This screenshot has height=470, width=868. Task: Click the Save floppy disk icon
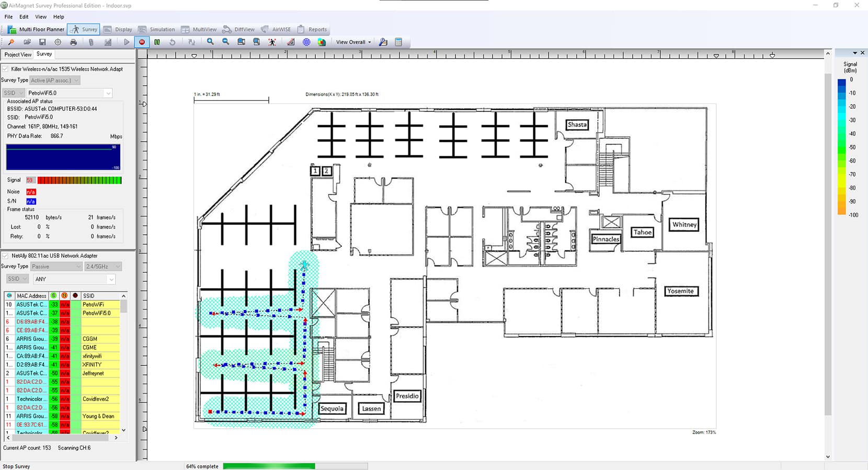[x=42, y=42]
